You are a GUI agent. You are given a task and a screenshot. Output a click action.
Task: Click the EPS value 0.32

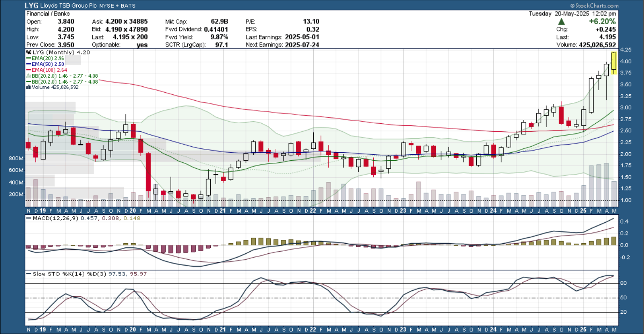[313, 29]
